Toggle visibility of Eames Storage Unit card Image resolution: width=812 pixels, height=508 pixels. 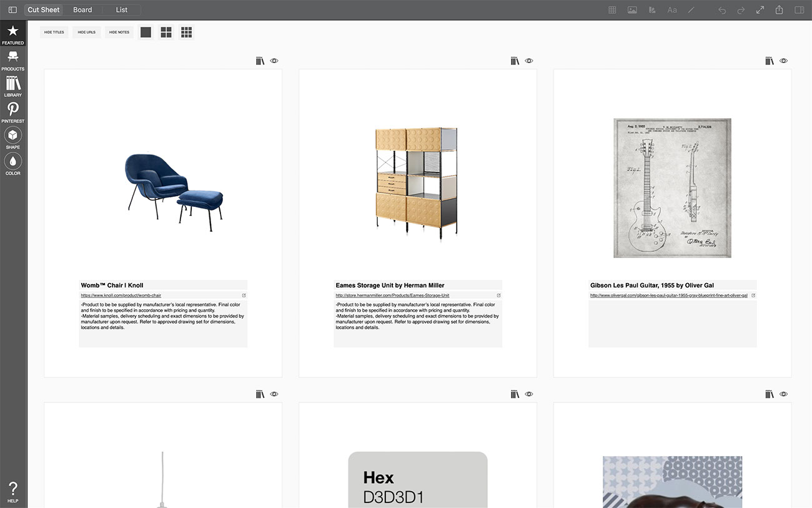pyautogui.click(x=529, y=61)
